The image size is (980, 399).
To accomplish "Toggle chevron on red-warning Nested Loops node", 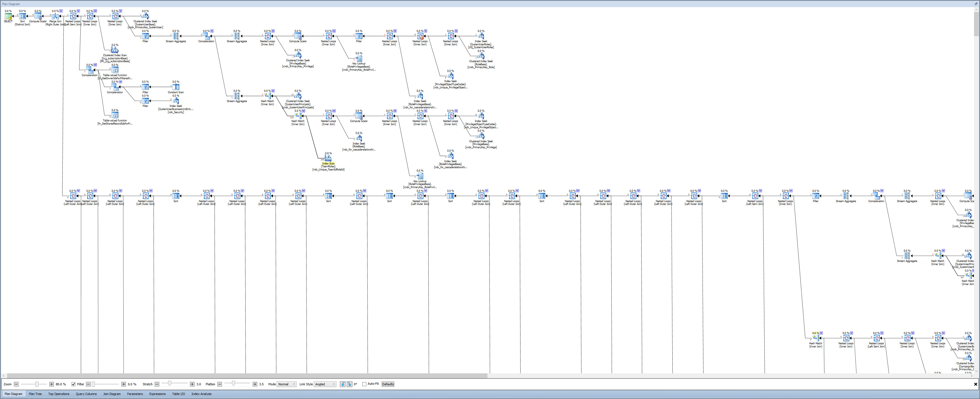I will point(426,31).
